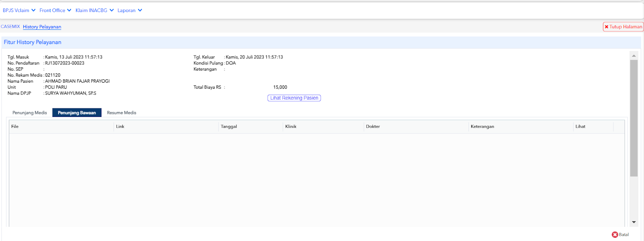Click the CASEMIX breadcrumb link
The height and width of the screenshot is (241, 644).
pyautogui.click(x=10, y=27)
